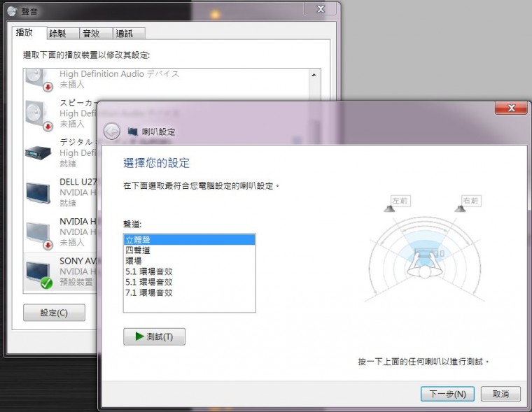Screen dimensions: 532x412
Task: Click the right front (右前) speaker icon
Action: (x=460, y=208)
